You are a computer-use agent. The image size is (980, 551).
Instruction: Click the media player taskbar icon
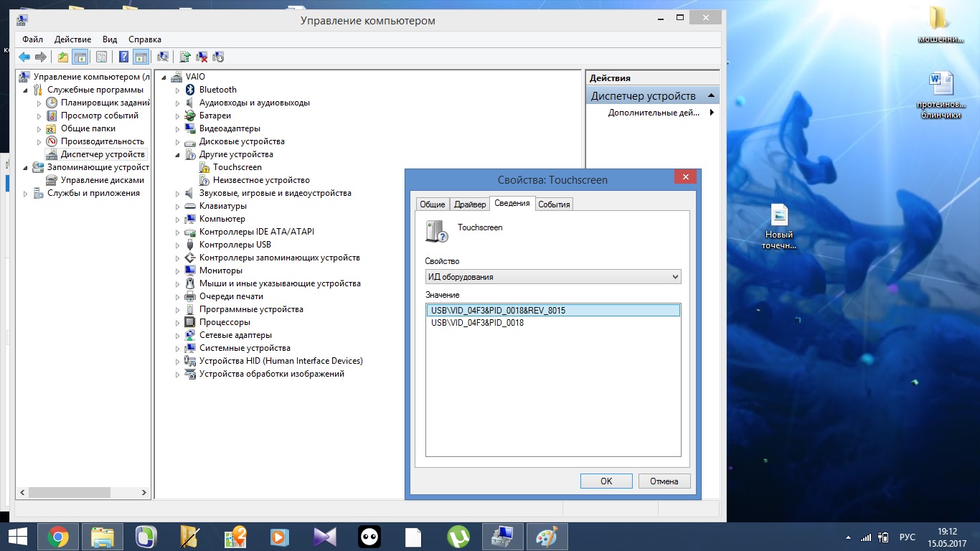click(281, 537)
